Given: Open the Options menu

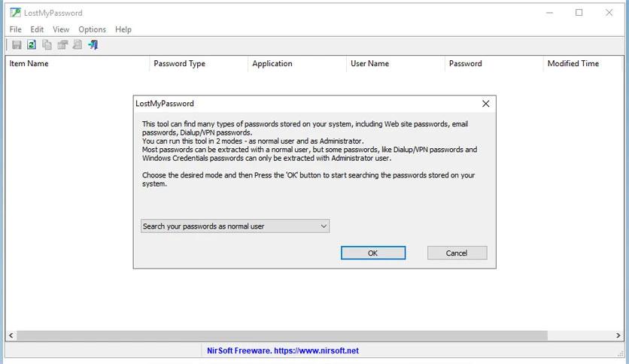Looking at the screenshot, I should pos(93,29).
